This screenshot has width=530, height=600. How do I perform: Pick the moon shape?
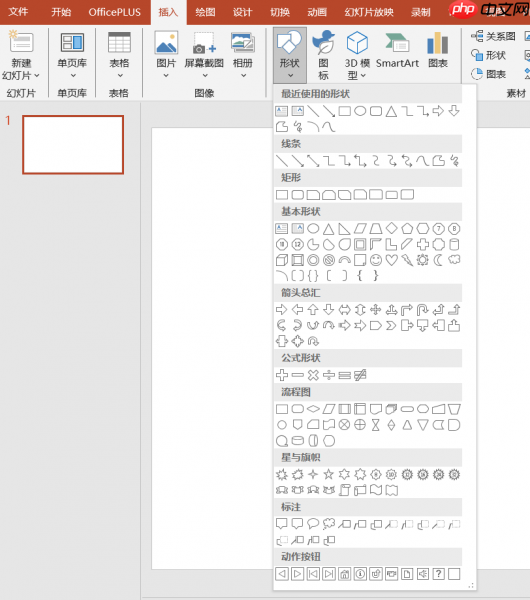pyautogui.click(x=439, y=260)
